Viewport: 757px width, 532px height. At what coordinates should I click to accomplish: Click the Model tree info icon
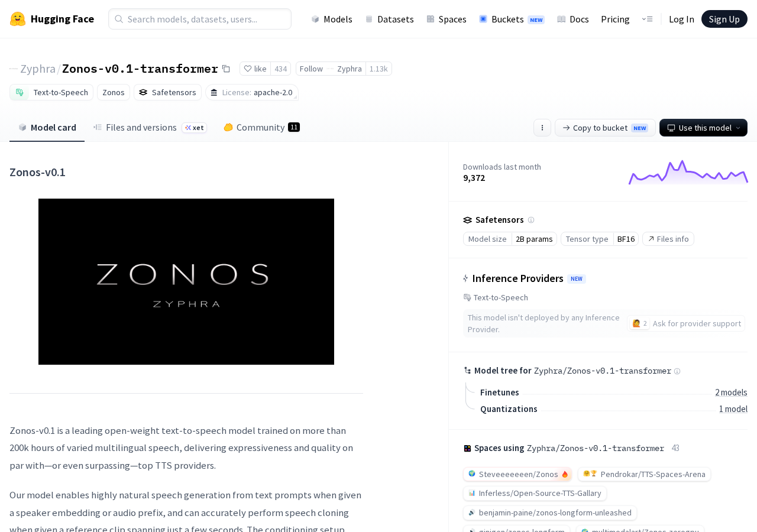point(677,371)
